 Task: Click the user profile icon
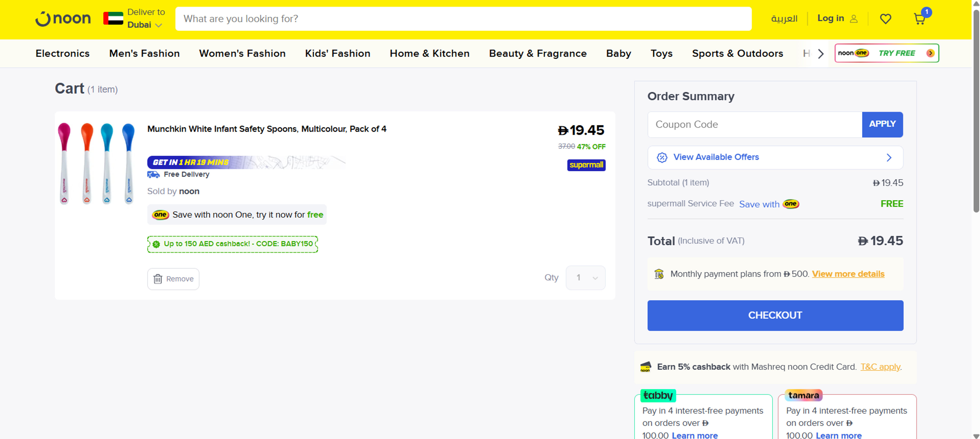point(854,19)
